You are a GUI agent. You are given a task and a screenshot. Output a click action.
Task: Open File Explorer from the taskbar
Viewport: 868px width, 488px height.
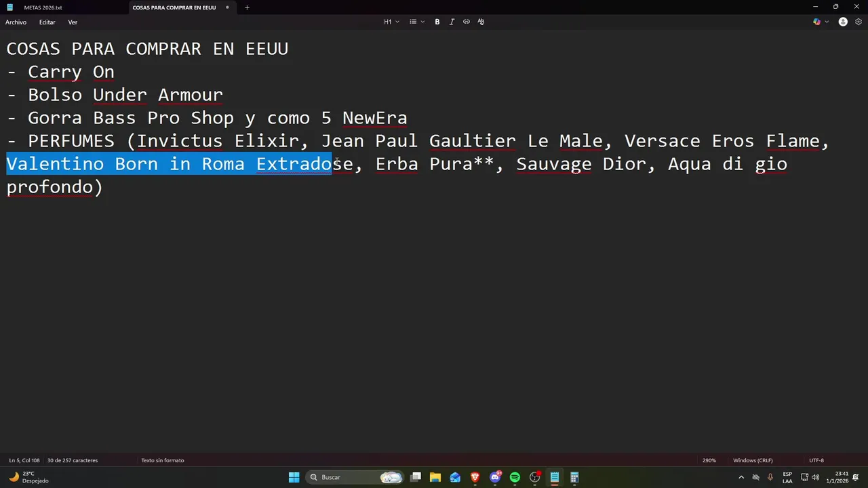click(435, 477)
